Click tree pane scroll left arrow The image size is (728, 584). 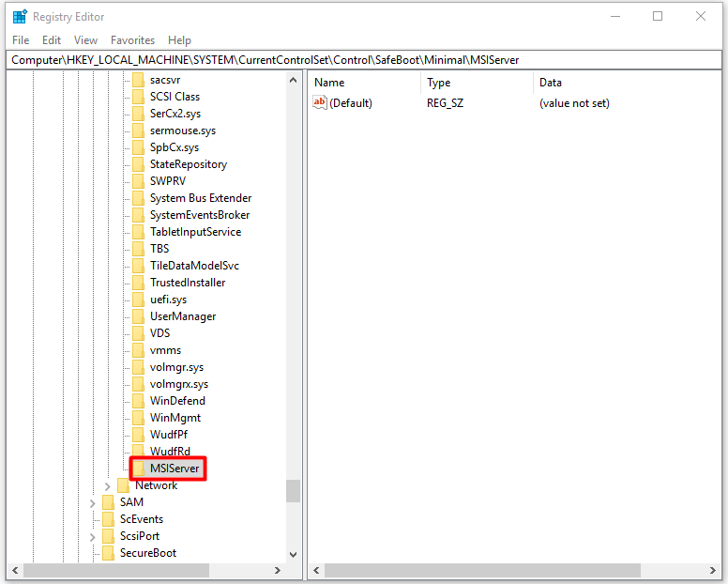15,570
